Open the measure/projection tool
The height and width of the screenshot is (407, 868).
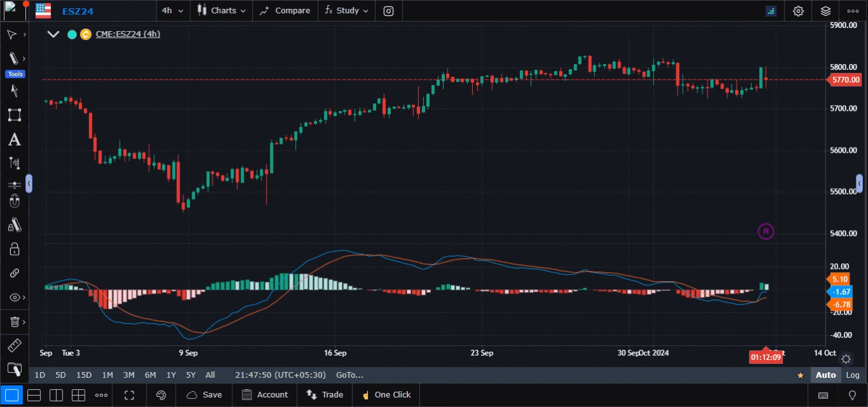point(14,163)
